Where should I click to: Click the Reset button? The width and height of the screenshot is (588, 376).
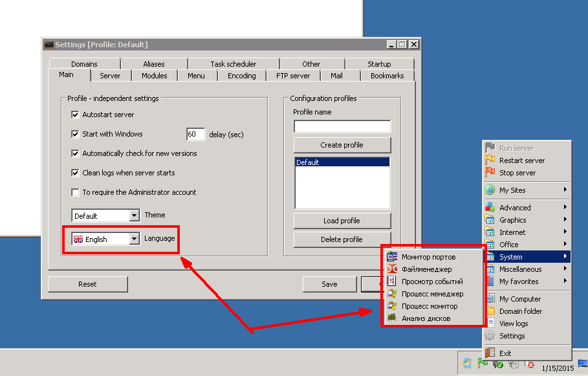(x=87, y=284)
